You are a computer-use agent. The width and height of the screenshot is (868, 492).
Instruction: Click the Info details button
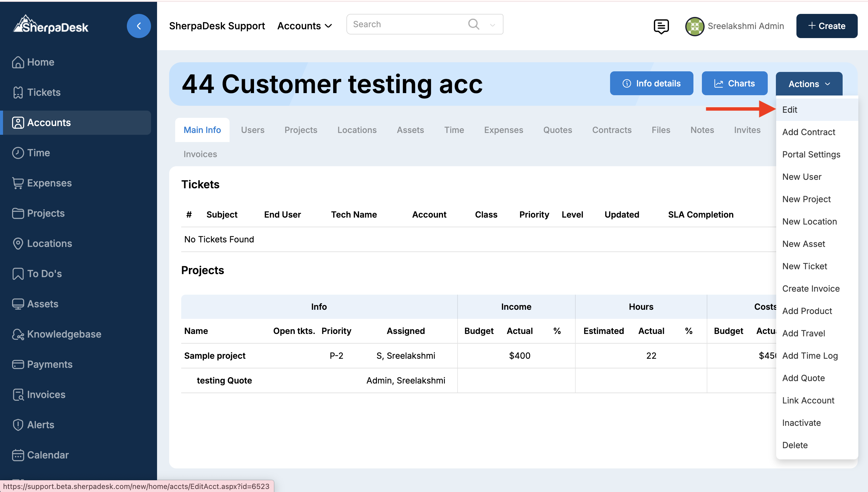(x=651, y=83)
